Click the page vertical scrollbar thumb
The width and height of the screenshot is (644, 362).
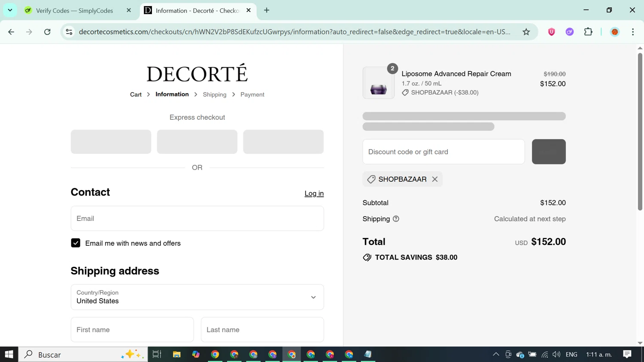[640, 131]
